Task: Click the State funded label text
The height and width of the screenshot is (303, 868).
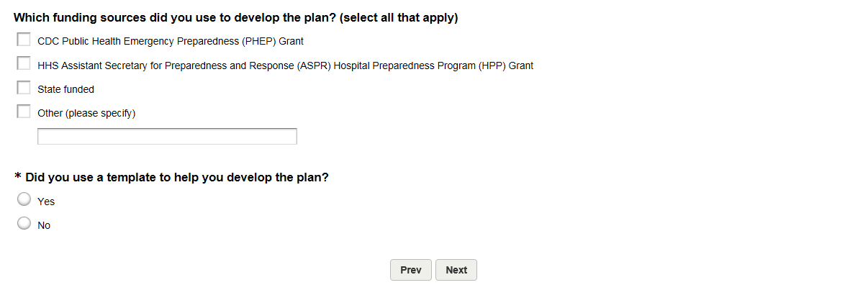Action: [x=65, y=90]
